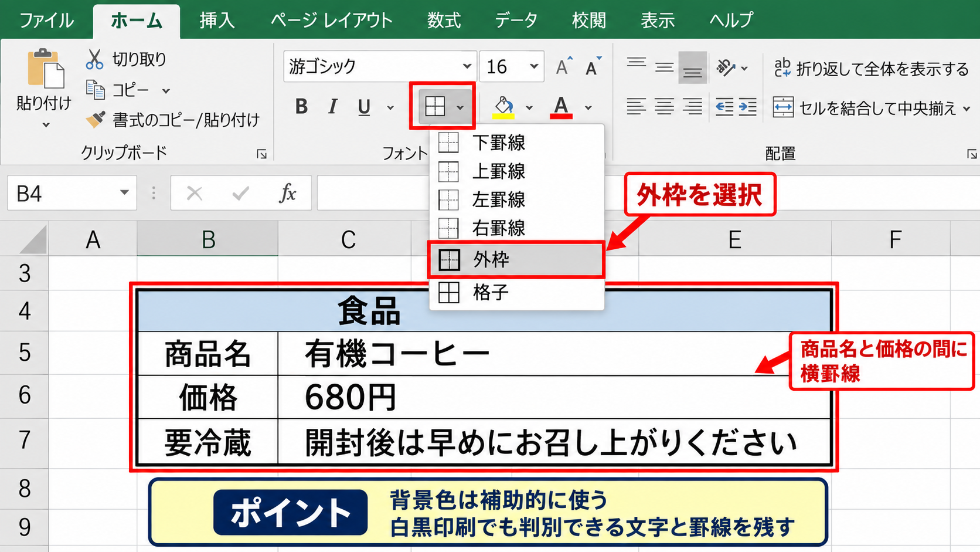The image size is (980, 552).
Task: Click セルを結合して中央揃え merge button
Action: pos(864,108)
